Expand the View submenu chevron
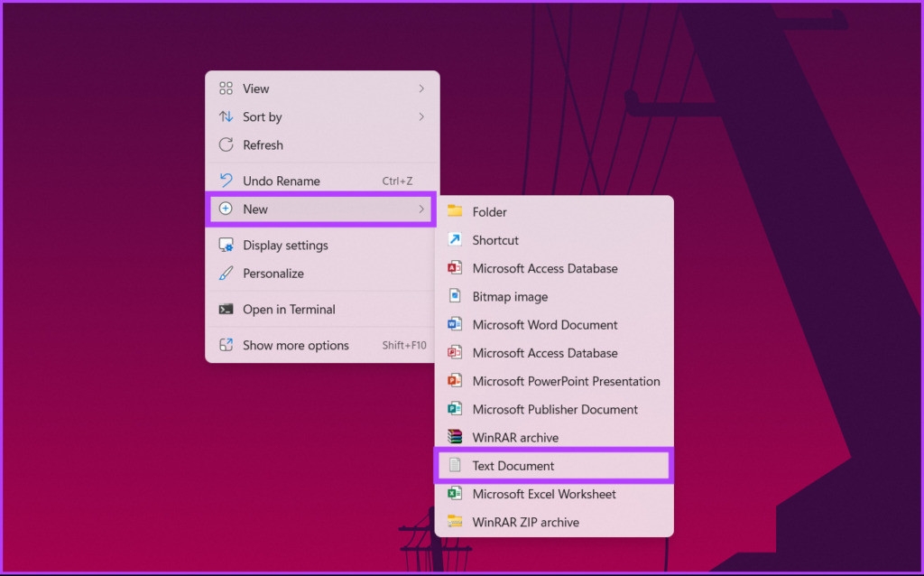The height and width of the screenshot is (576, 924). click(x=421, y=88)
